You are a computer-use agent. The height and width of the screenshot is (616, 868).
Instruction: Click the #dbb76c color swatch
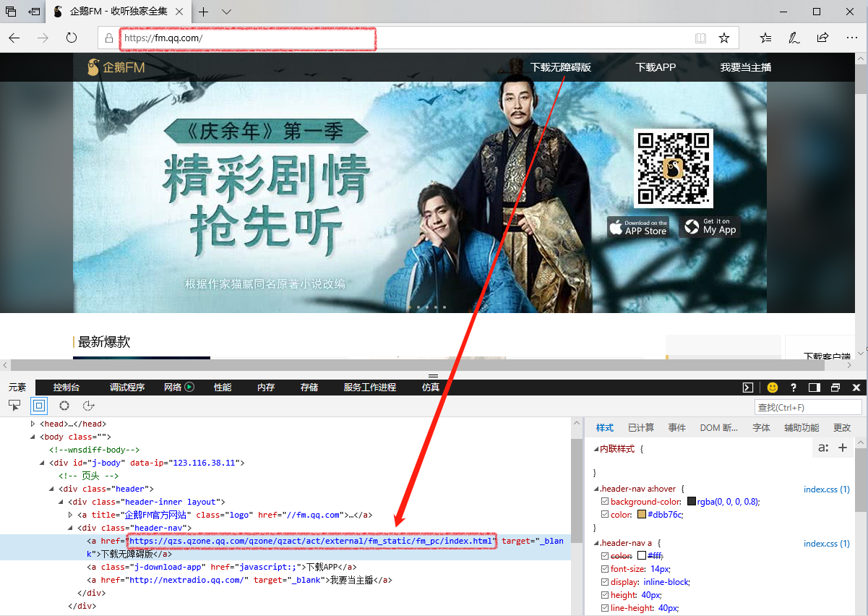point(642,515)
